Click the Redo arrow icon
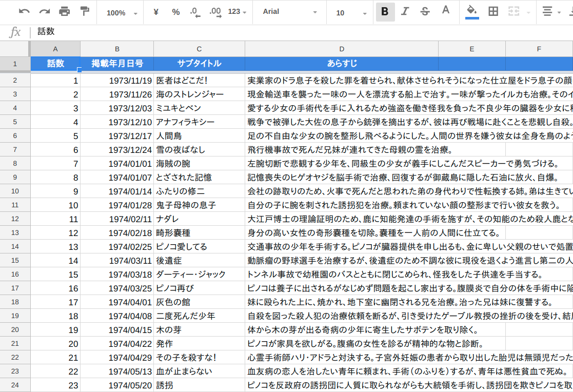The height and width of the screenshot is (392, 573). pos(45,12)
